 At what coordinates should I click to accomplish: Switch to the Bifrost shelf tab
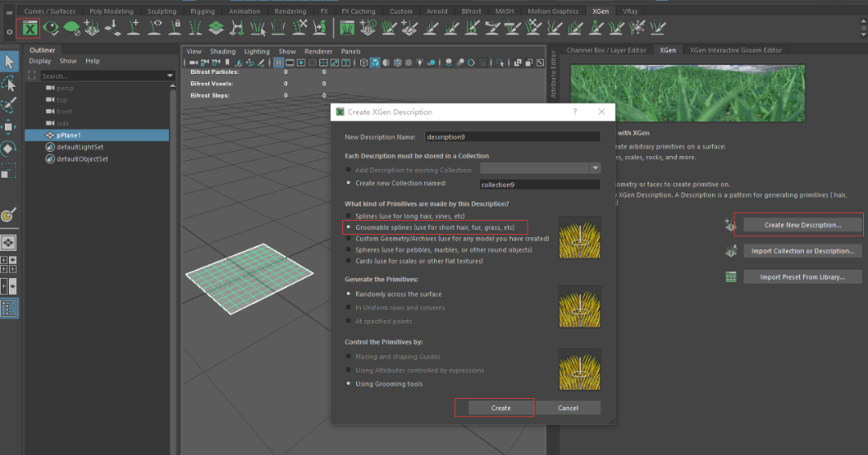pyautogui.click(x=471, y=11)
